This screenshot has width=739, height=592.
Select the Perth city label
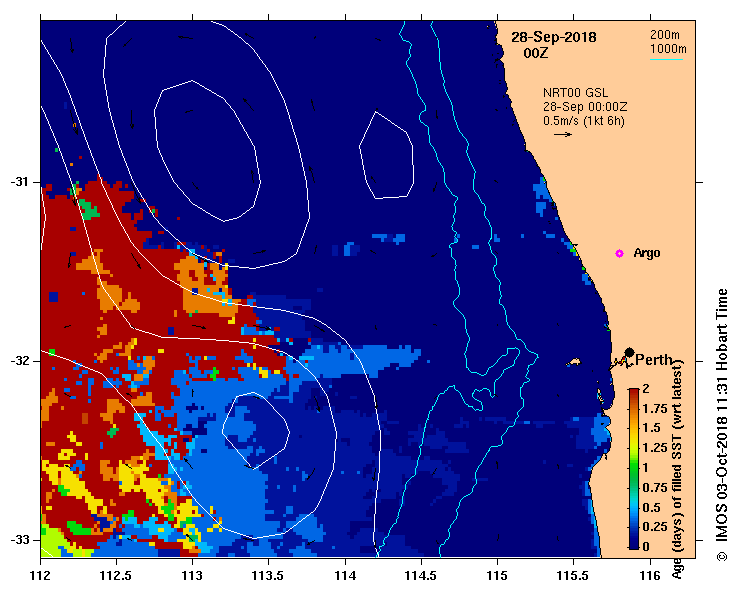tap(653, 360)
